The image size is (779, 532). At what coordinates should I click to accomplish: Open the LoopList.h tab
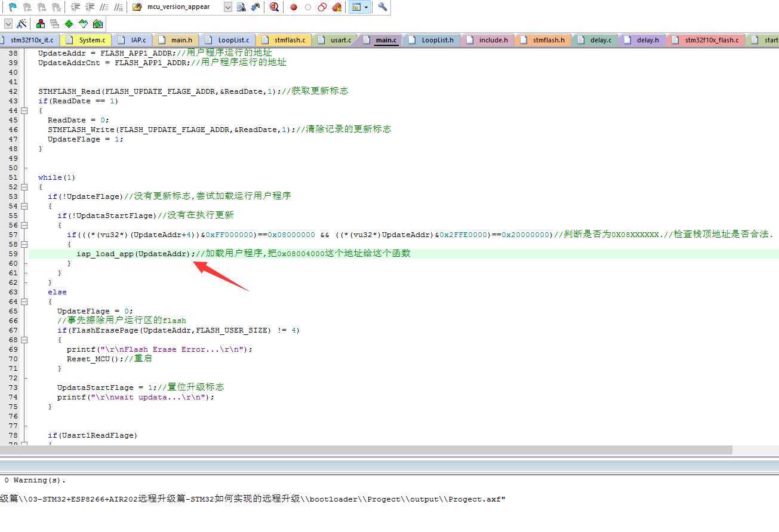[x=432, y=40]
